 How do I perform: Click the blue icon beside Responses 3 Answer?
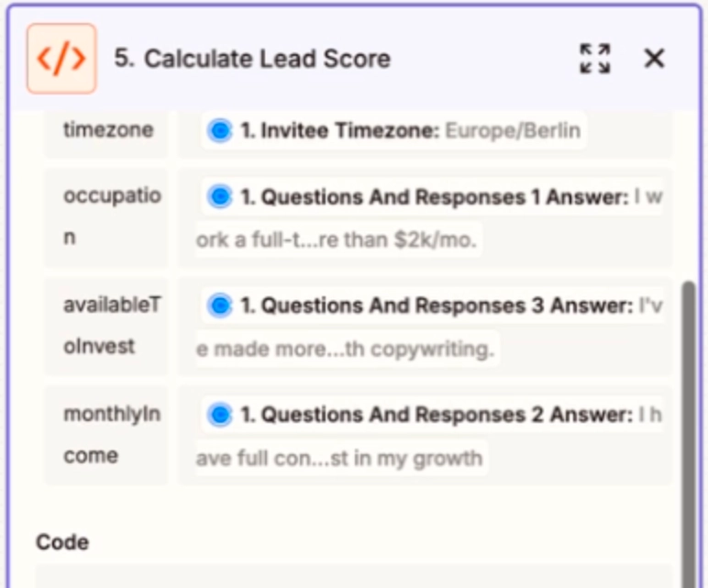[219, 305]
